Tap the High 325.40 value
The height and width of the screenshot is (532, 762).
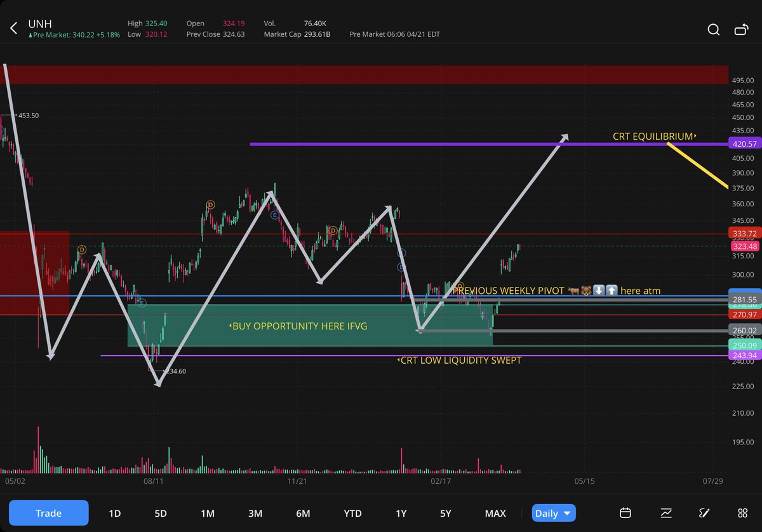click(x=156, y=23)
